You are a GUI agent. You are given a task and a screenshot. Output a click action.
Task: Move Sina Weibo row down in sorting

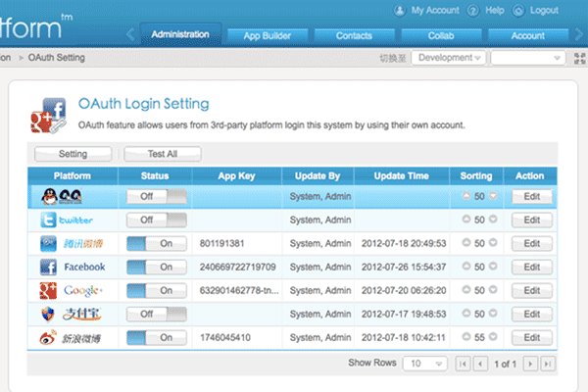[493, 336]
